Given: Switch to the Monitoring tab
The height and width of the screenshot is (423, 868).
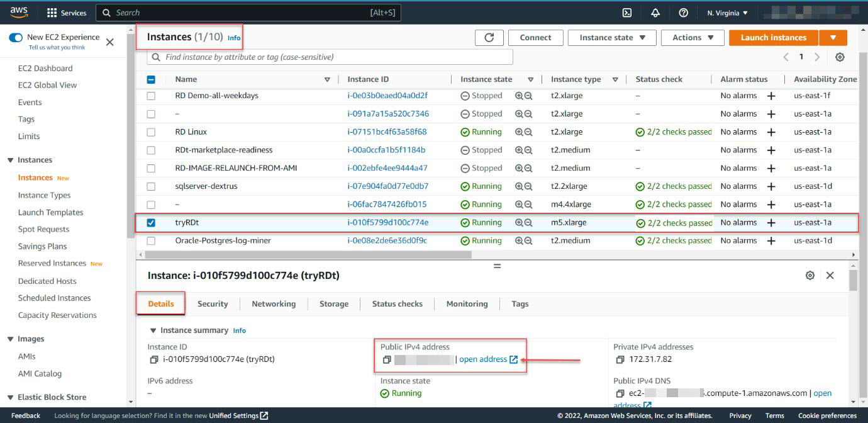Looking at the screenshot, I should pos(467,304).
